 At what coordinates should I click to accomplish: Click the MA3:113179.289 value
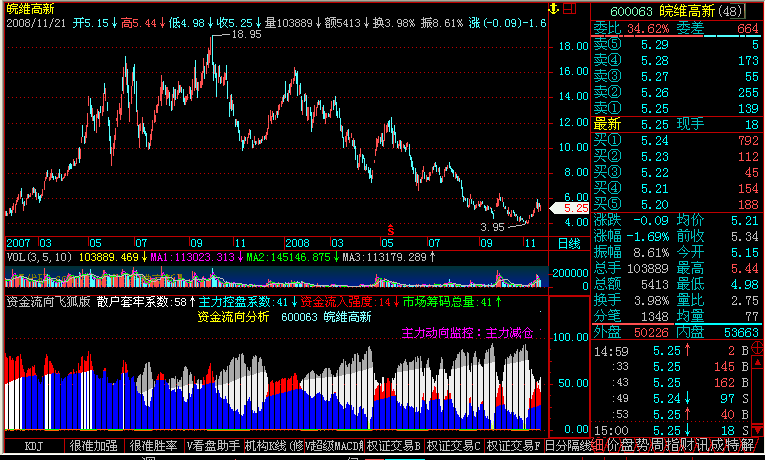point(384,257)
